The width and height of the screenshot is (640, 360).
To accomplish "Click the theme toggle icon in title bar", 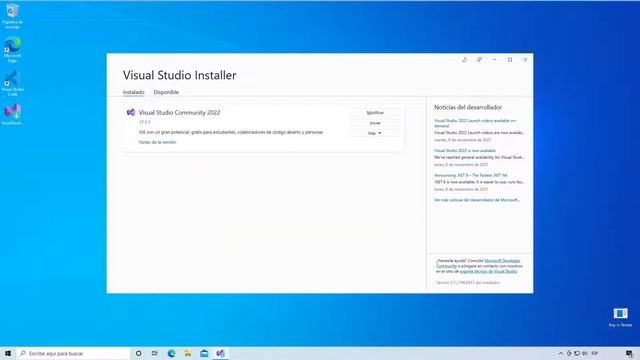I will 464,60.
